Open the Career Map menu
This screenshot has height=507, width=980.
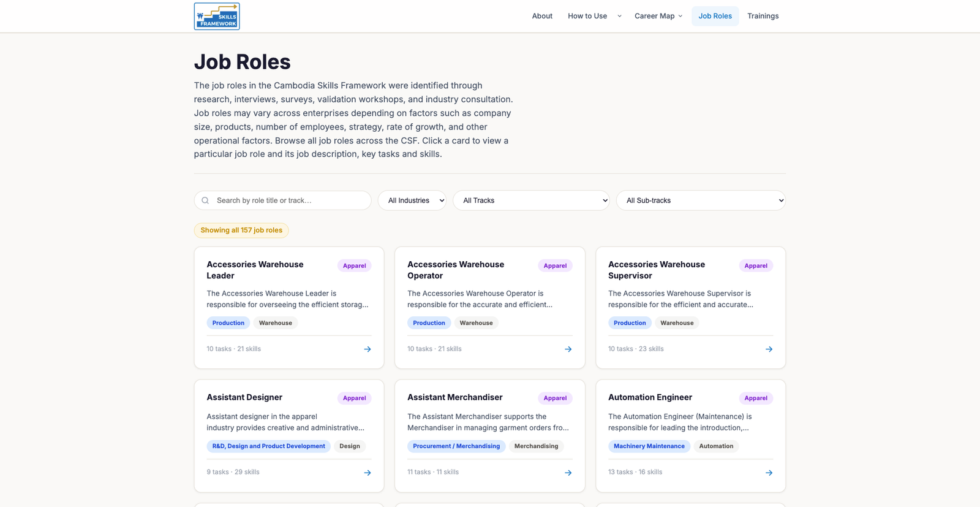(x=658, y=17)
